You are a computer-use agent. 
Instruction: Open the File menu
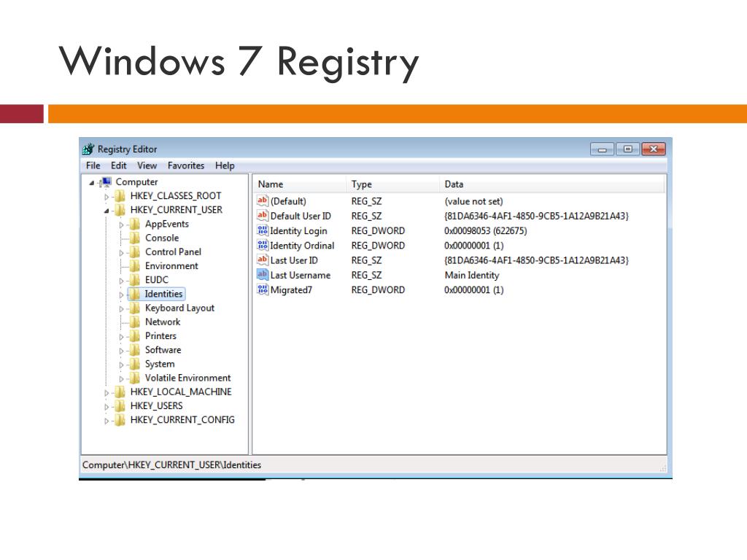[x=93, y=166]
